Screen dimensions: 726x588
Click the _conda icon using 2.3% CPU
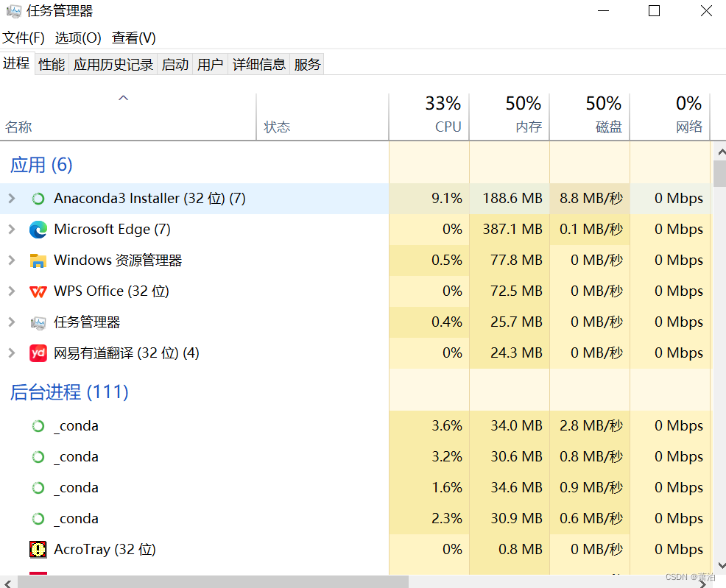pyautogui.click(x=38, y=519)
